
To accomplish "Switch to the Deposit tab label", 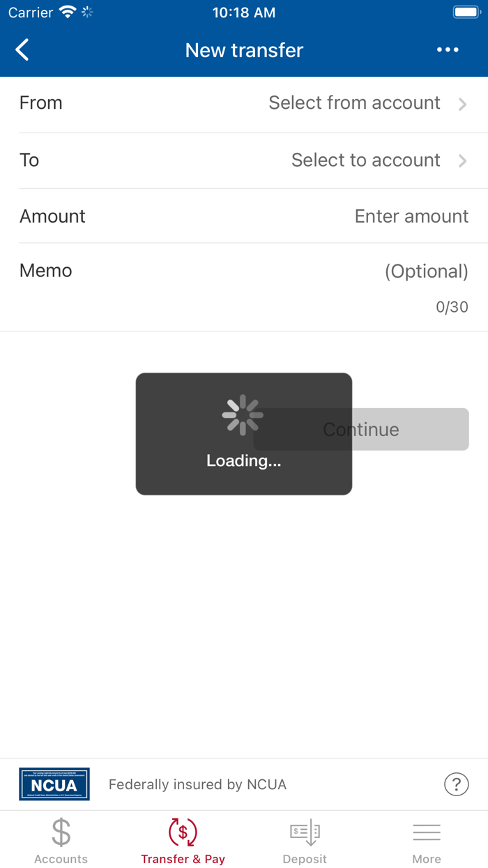I will 305,859.
